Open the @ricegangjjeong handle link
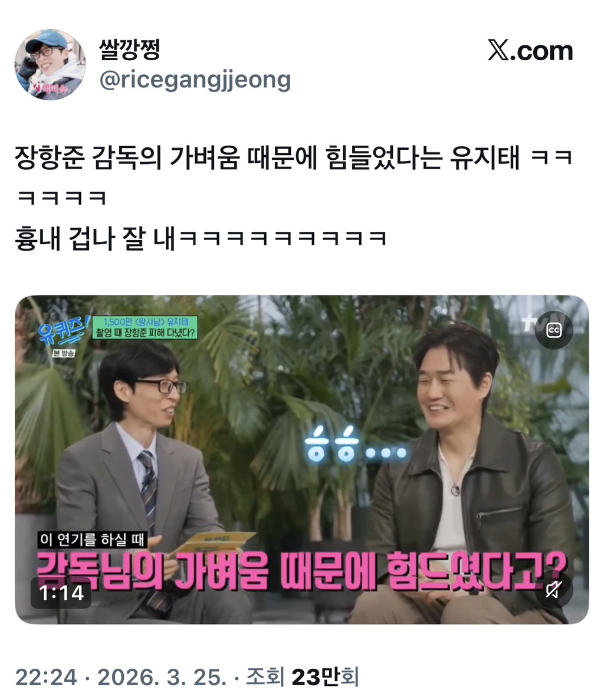Image resolution: width=604 pixels, height=700 pixels. [195, 80]
